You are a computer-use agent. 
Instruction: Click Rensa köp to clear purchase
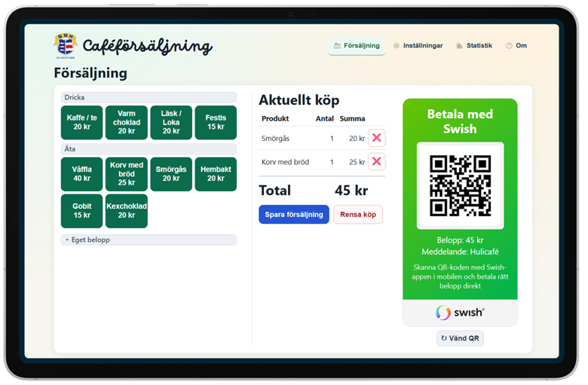pos(358,215)
